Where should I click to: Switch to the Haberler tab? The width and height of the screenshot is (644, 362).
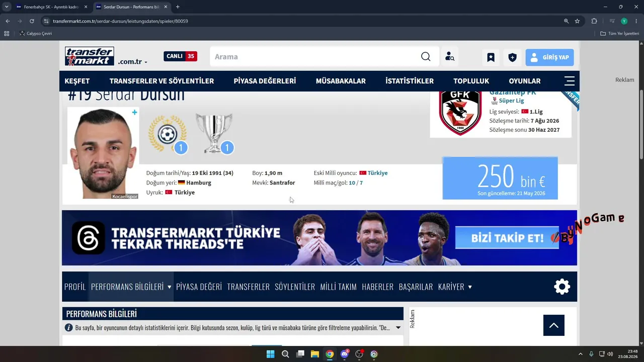(x=377, y=287)
